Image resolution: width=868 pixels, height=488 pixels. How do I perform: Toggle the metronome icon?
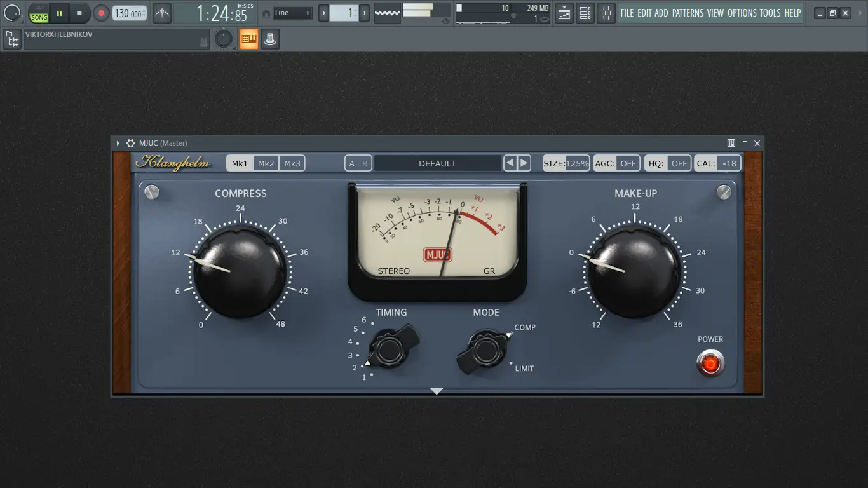tap(162, 13)
